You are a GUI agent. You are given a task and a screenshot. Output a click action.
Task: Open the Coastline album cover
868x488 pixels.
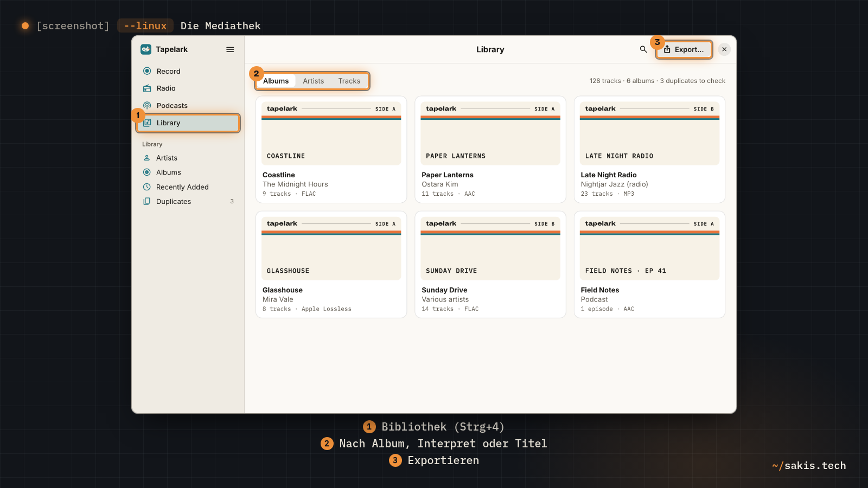(x=331, y=133)
